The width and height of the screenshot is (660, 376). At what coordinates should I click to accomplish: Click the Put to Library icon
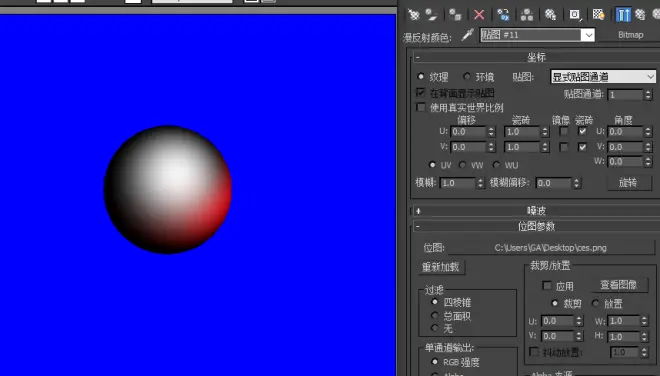tap(551, 15)
